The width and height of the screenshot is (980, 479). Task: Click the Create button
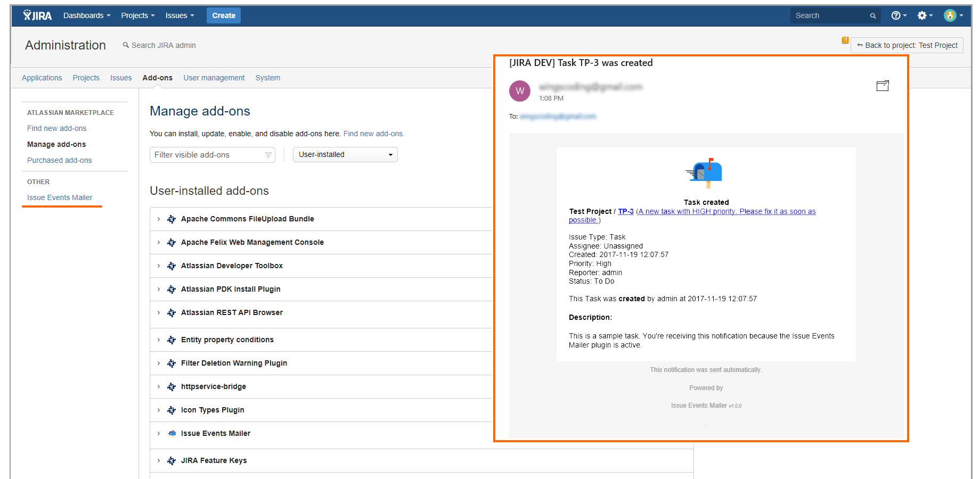(x=224, y=15)
